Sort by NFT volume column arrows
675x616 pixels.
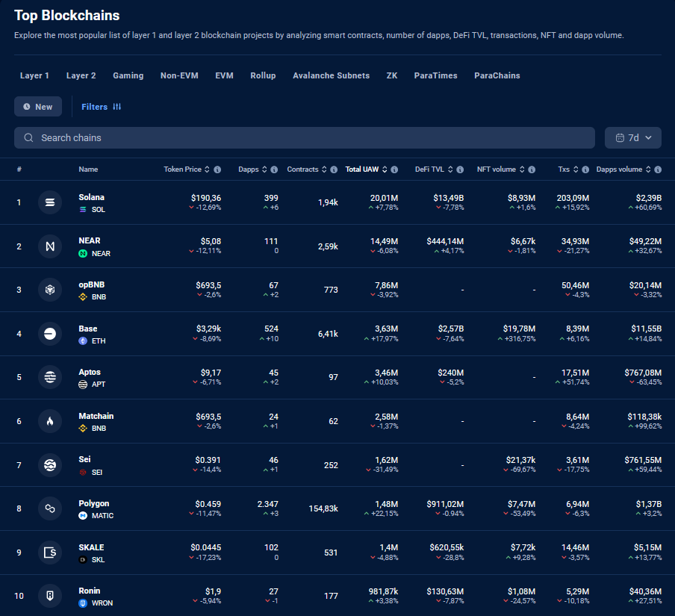point(522,169)
